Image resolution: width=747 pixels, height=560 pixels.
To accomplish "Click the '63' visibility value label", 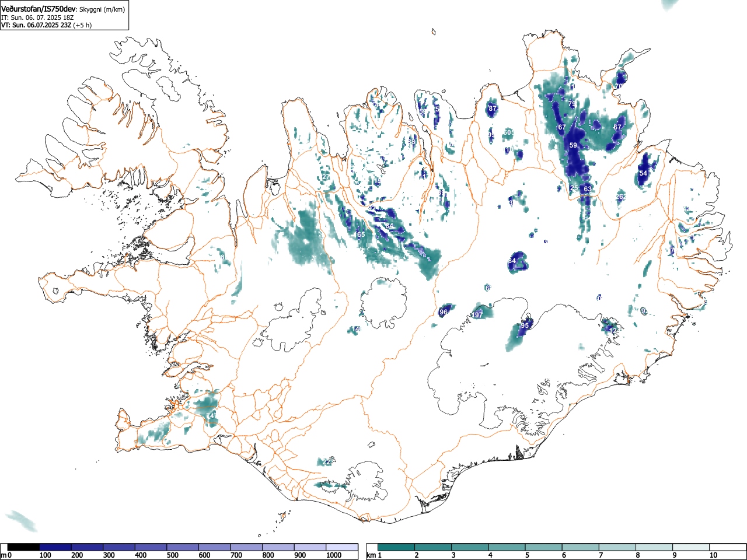I will click(587, 189).
